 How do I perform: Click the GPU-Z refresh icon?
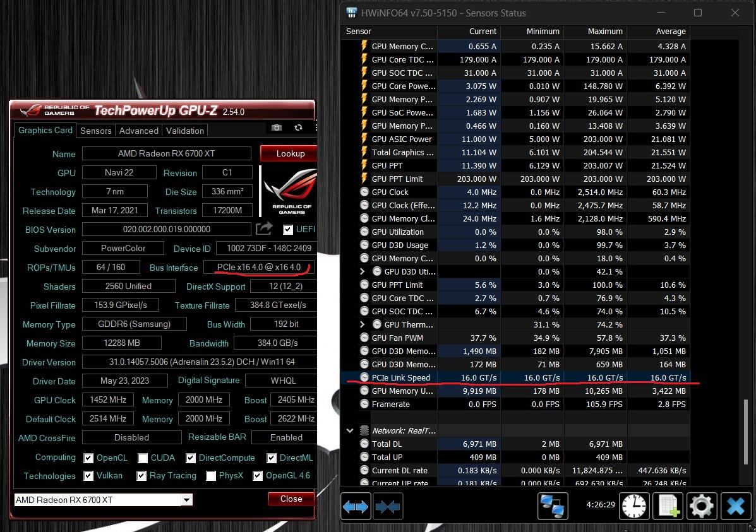pos(299,127)
